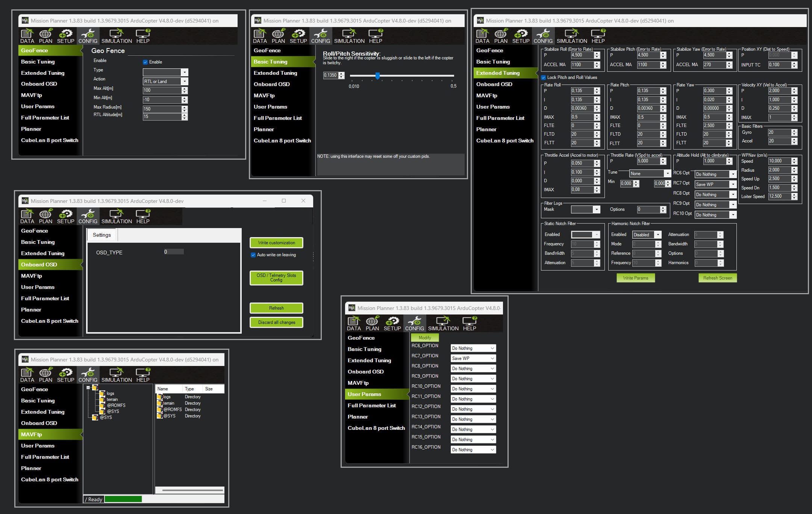Open DATA view in the MAVFtp window
This screenshot has height=514, width=812.
27,375
